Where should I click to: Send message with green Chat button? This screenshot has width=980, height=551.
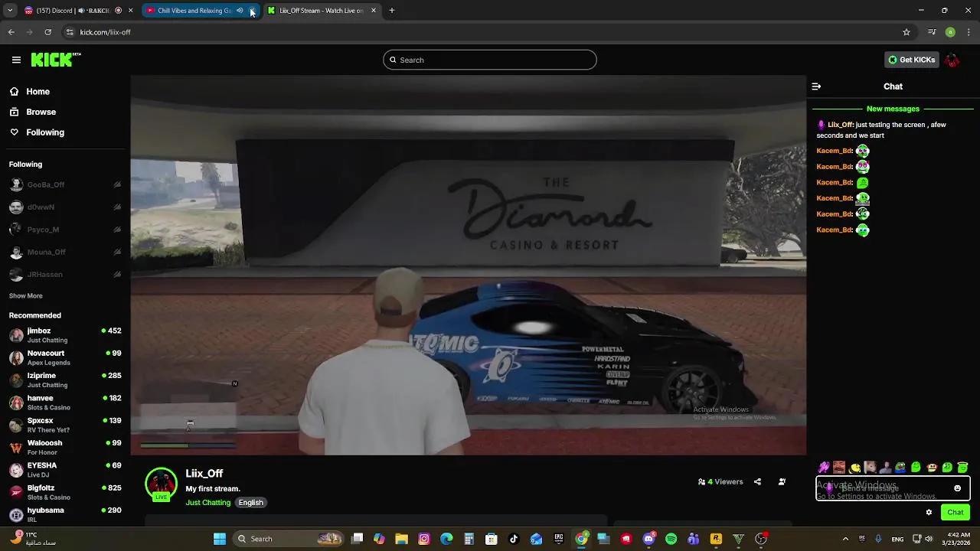coord(955,512)
